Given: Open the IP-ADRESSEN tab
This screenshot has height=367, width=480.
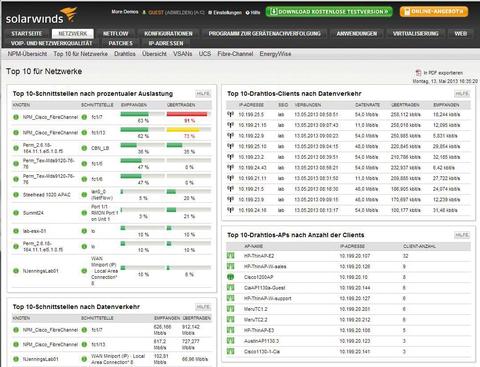Looking at the screenshot, I should point(166,43).
